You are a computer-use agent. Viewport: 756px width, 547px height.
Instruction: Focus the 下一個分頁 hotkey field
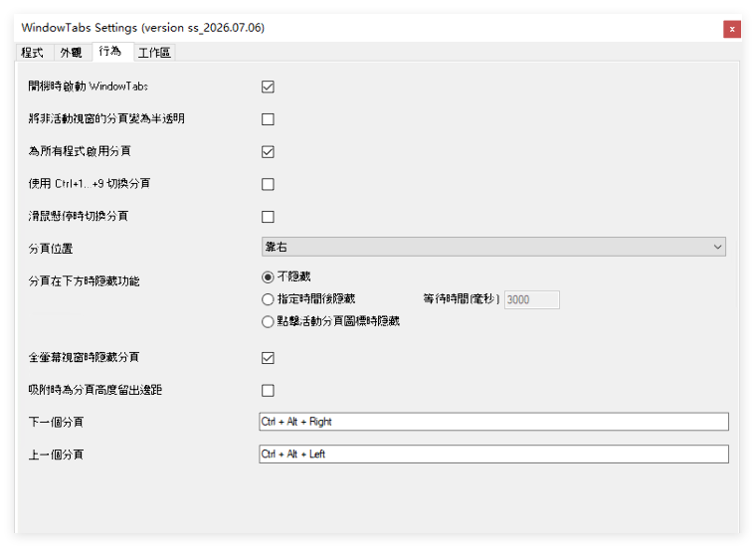pyautogui.click(x=493, y=422)
